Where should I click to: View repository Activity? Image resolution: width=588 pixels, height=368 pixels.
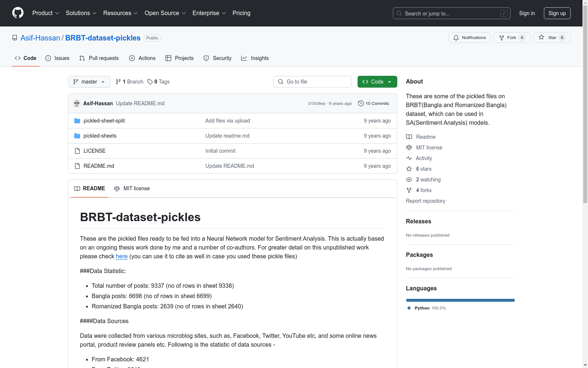coord(419,158)
